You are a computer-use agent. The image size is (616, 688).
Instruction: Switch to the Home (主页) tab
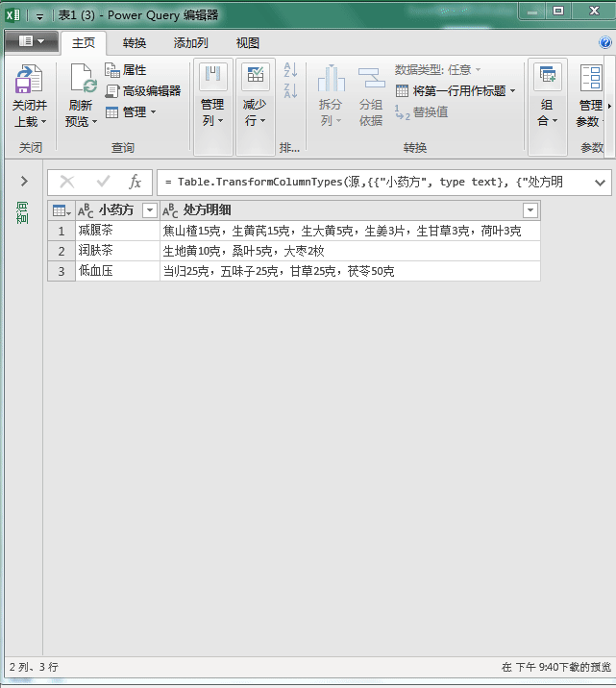84,43
